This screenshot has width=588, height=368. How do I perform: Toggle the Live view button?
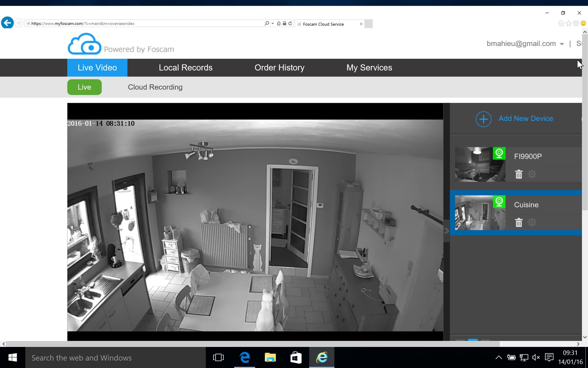pos(84,87)
